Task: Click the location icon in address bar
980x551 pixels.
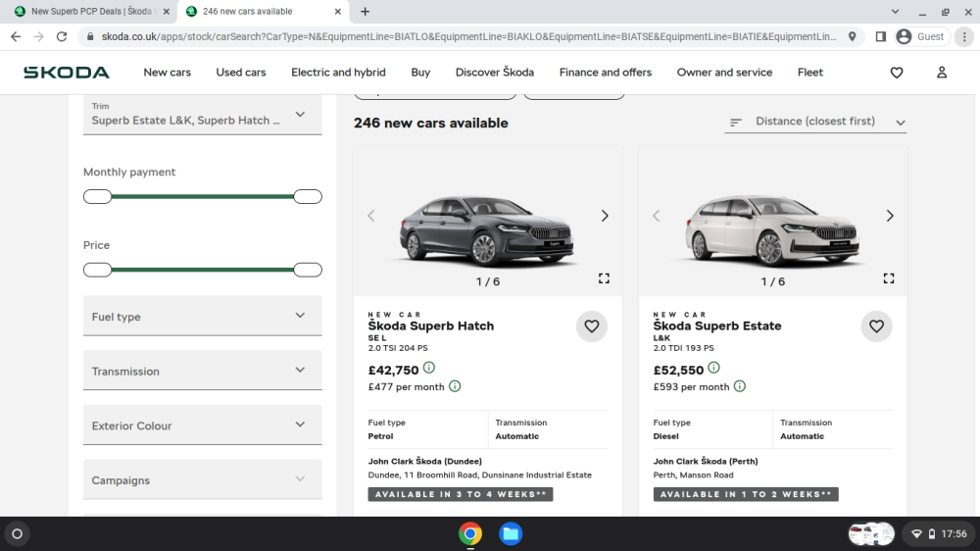Action: pyautogui.click(x=852, y=37)
